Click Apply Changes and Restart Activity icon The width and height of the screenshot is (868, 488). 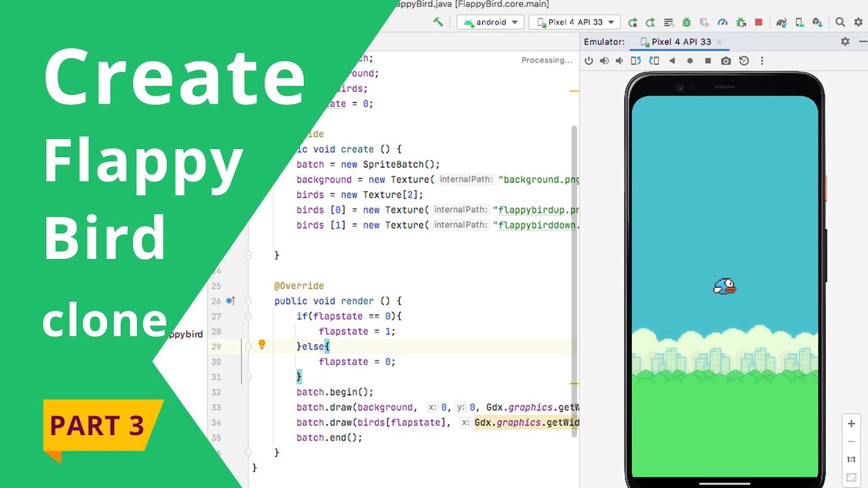point(650,22)
